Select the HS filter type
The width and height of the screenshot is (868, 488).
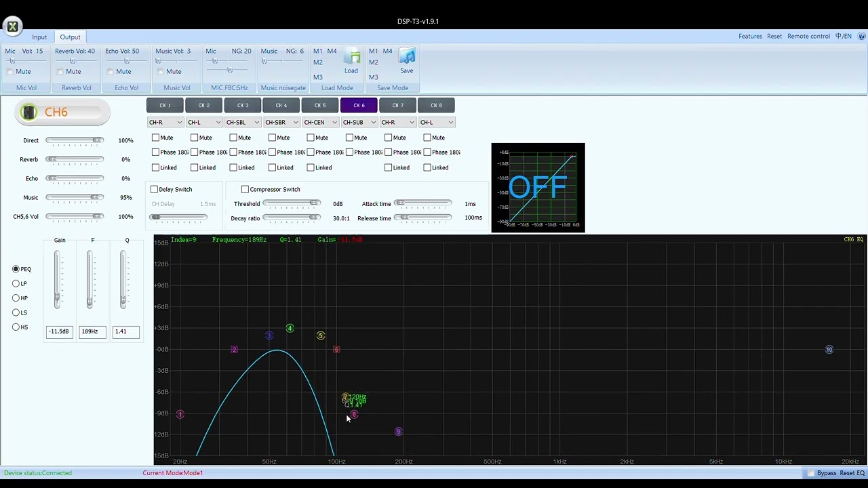(x=16, y=327)
